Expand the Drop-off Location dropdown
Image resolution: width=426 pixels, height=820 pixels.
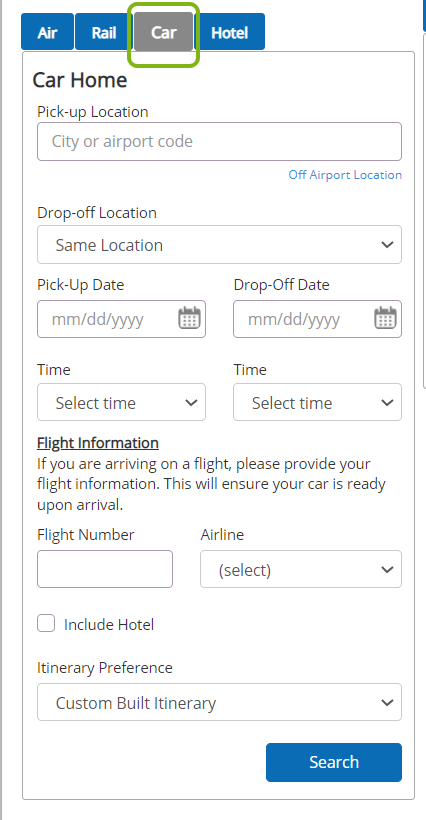(220, 245)
